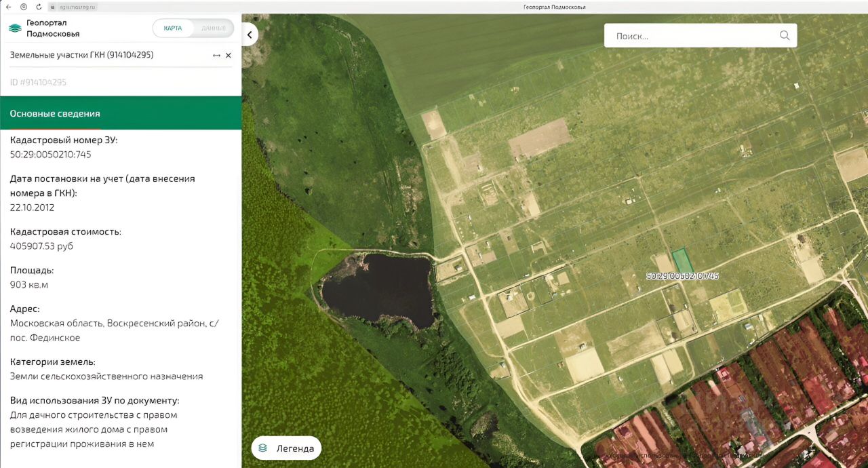Expand panel width using double-arrow icon
This screenshot has height=468, width=868.
coord(216,56)
